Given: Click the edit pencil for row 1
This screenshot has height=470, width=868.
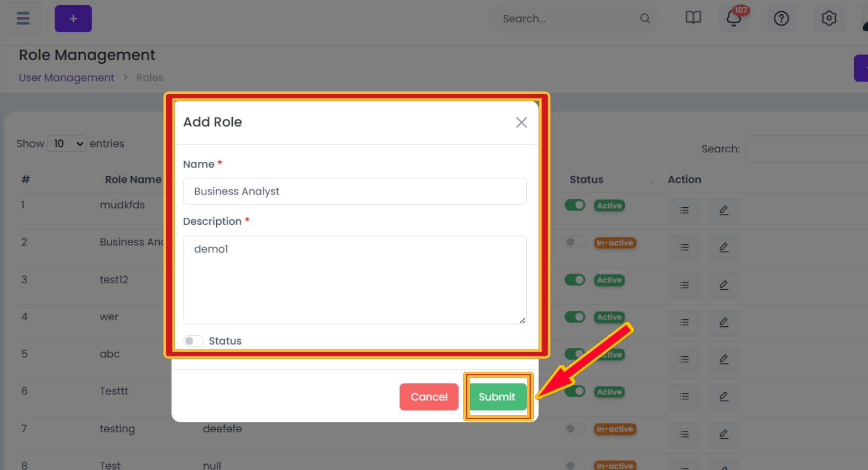Looking at the screenshot, I should coord(724,210).
